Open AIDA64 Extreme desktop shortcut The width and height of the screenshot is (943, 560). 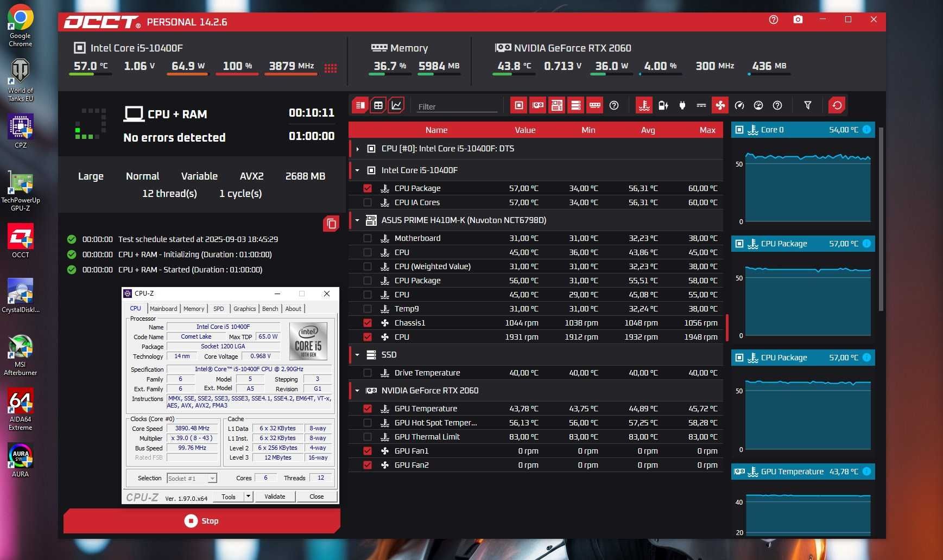tap(20, 410)
